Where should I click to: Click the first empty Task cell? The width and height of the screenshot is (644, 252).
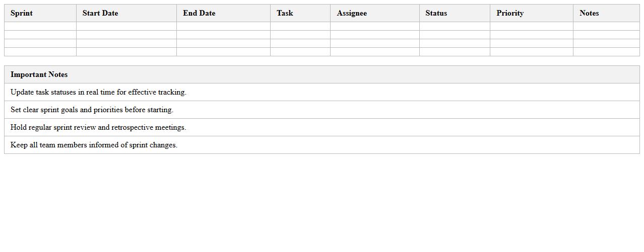click(x=300, y=26)
